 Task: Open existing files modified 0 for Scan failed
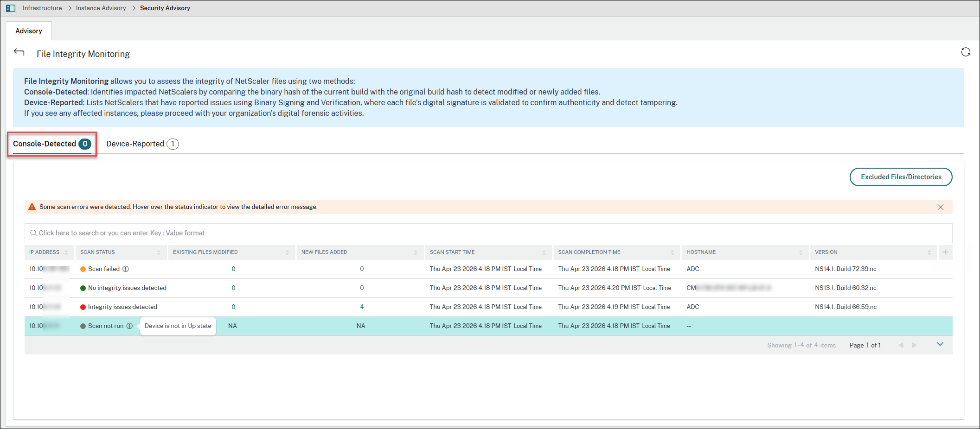click(233, 269)
